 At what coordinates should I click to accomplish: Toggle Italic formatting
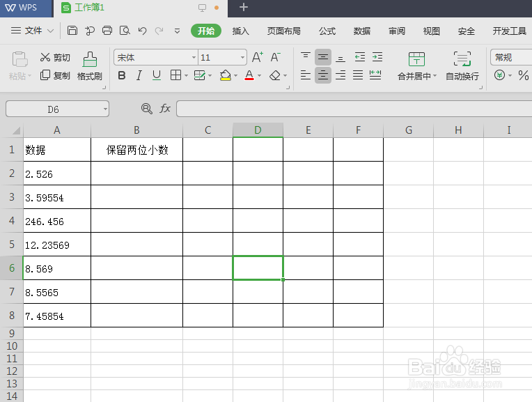[139, 75]
